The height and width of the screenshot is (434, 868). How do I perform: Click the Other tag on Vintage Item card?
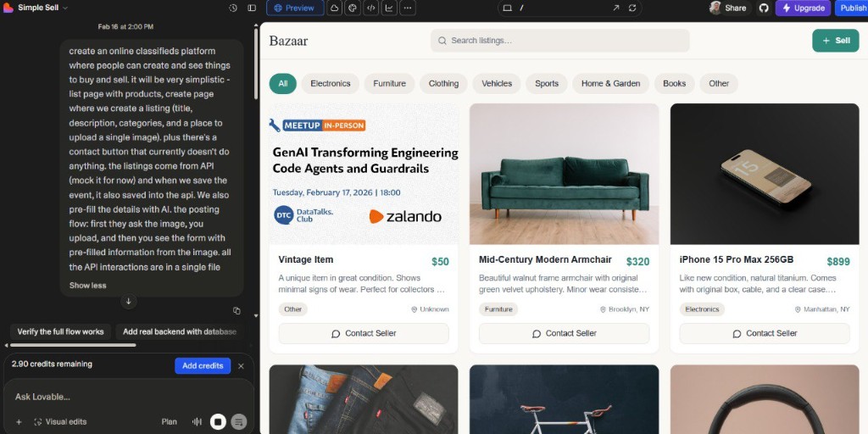(x=292, y=309)
